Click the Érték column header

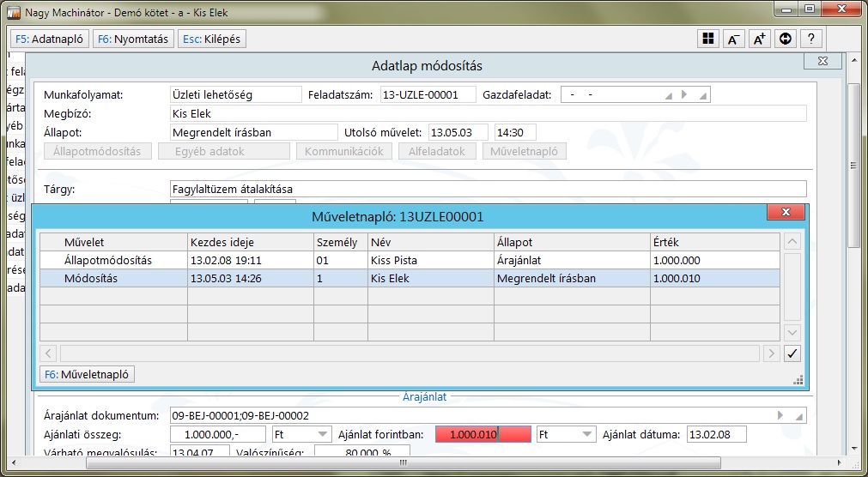(714, 243)
